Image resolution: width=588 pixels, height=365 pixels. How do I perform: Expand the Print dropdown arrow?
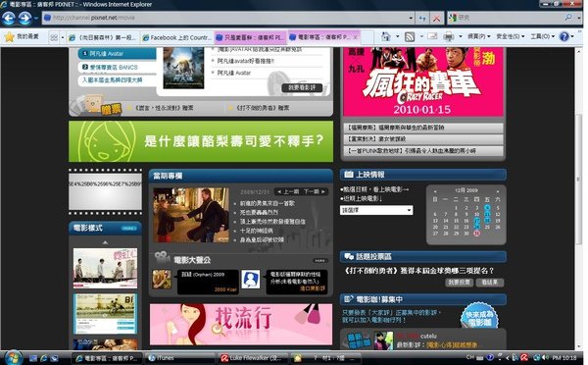(461, 37)
